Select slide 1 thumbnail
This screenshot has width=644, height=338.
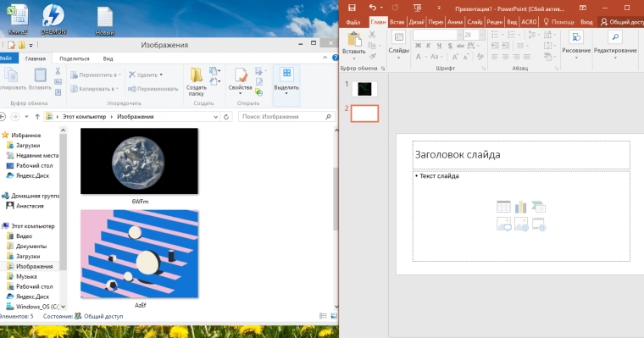(x=364, y=89)
